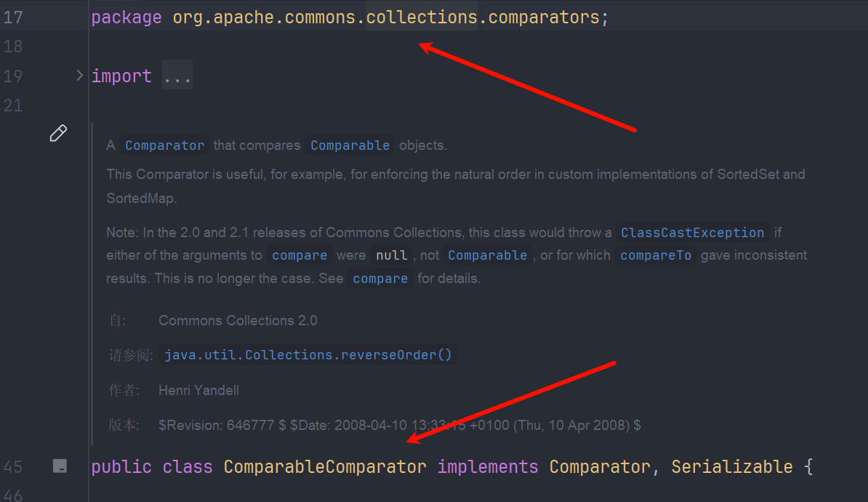Screen dimensions: 868x502
Task: Click 'commons' in the package declaration
Action: coord(320,17)
